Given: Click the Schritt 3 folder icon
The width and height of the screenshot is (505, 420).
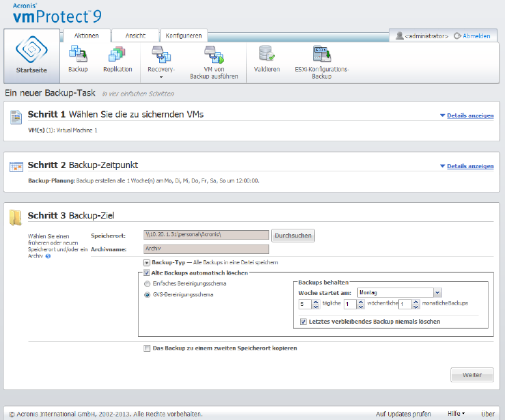Looking at the screenshot, I should [15, 218].
